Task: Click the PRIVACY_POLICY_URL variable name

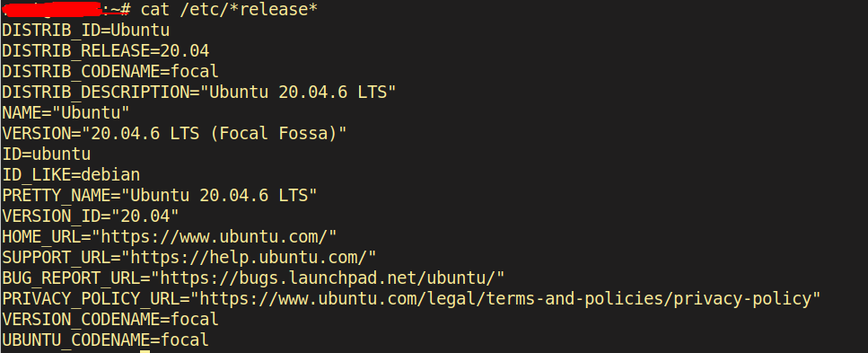Action: pyautogui.click(x=91, y=299)
